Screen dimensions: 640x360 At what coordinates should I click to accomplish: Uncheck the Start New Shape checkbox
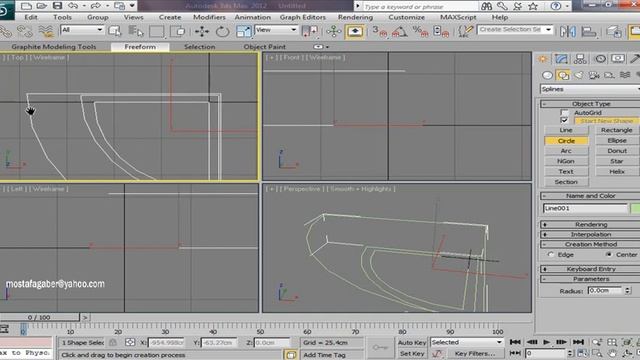pos(564,120)
